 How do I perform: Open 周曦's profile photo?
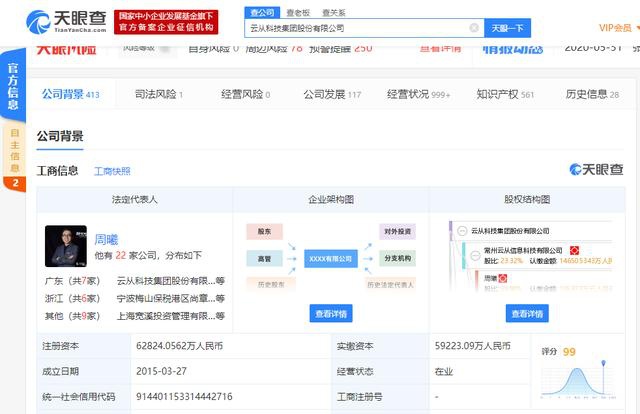(65, 246)
